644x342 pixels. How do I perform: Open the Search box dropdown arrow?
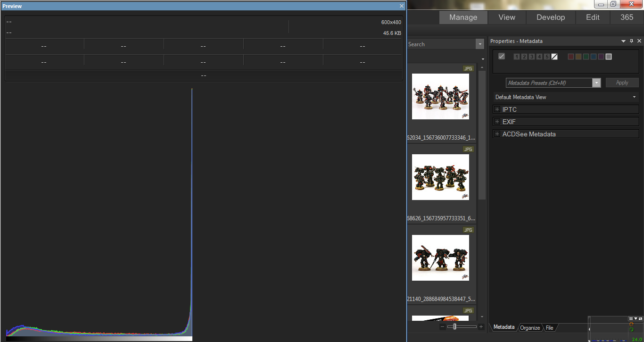(480, 44)
